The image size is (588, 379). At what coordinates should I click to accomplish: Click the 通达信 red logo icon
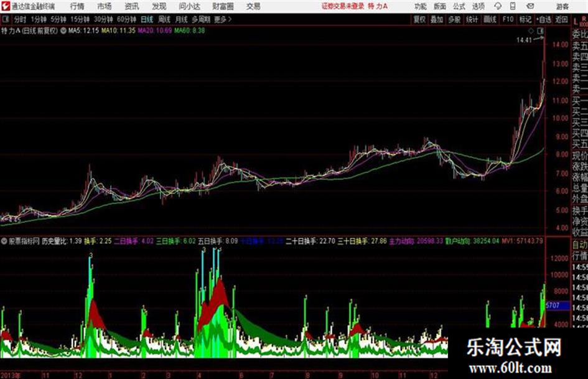pyautogui.click(x=5, y=6)
